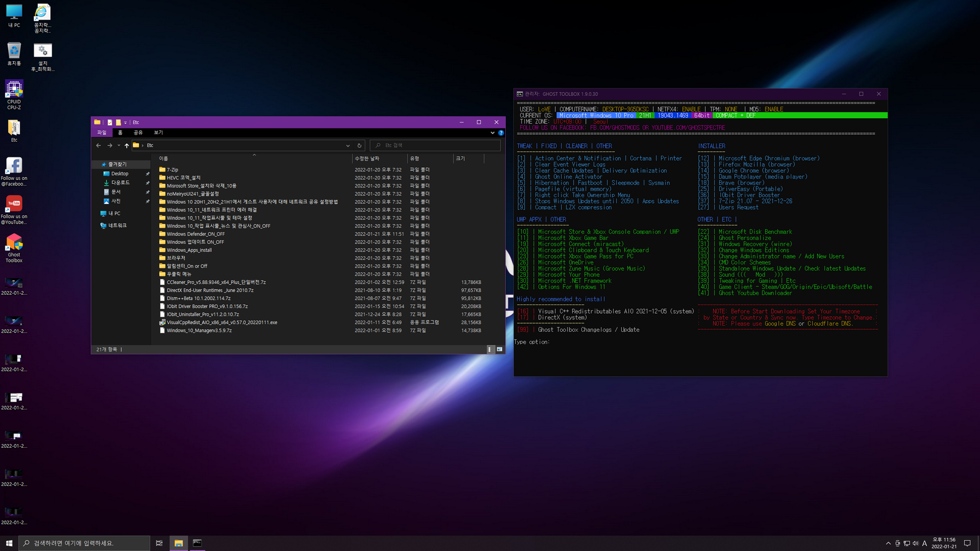Open the Follow us on Facebook desktop icon
980x551 pixels.
tap(14, 172)
